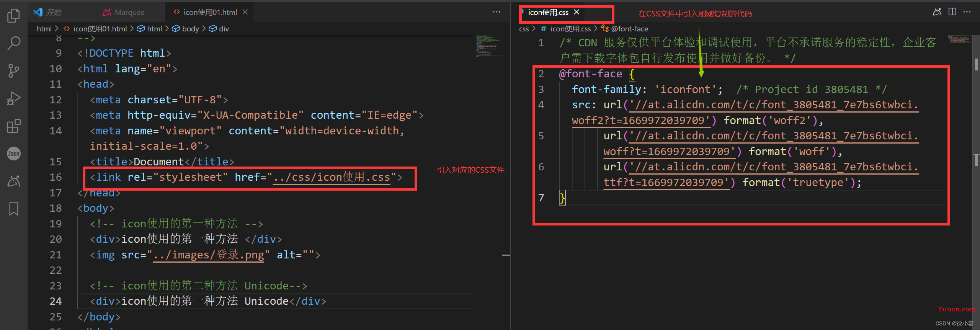Click the CSS editor minimap

[x=959, y=39]
